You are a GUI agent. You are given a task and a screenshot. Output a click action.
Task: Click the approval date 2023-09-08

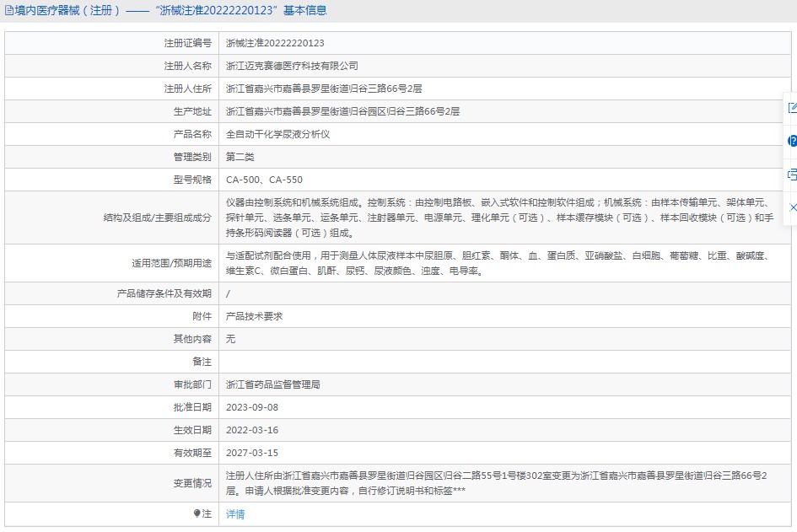click(x=252, y=407)
